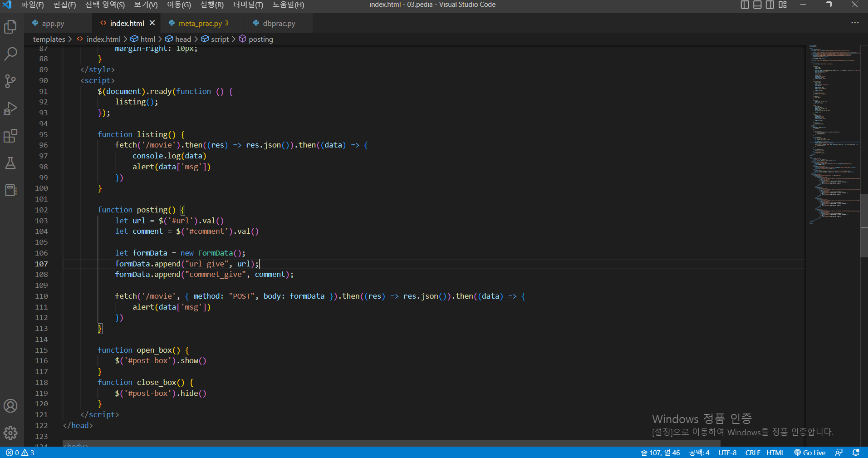The height and width of the screenshot is (458, 868).
Task: Click 'let formData = new FormData();' line
Action: 180,253
